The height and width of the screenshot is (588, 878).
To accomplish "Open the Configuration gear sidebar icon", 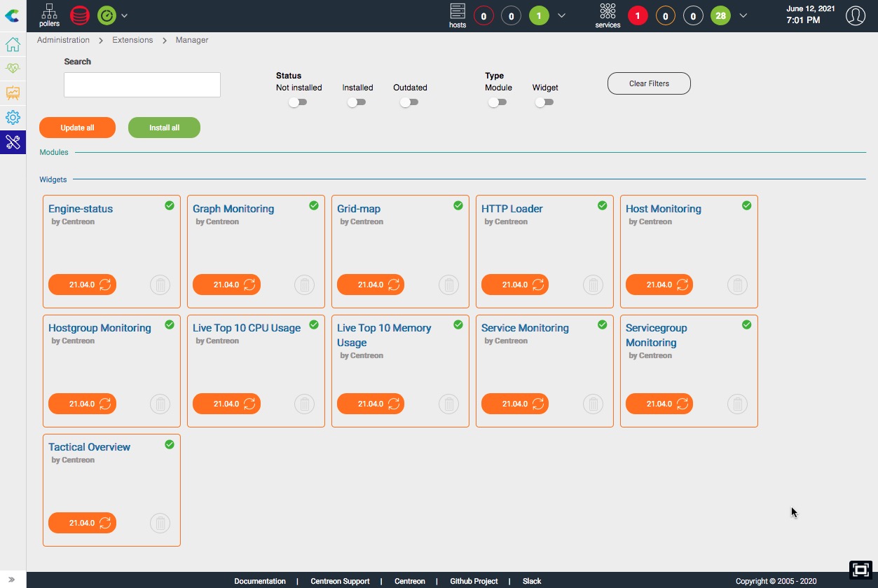I will [x=13, y=117].
